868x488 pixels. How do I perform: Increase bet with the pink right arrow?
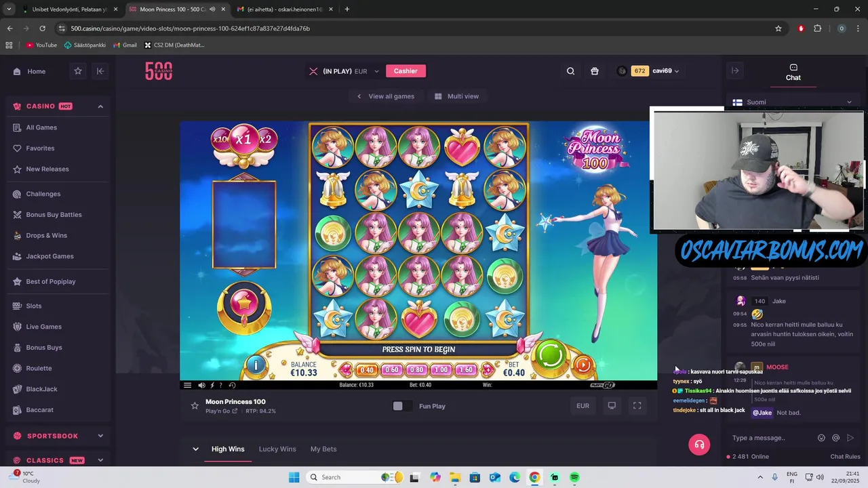coord(487,370)
